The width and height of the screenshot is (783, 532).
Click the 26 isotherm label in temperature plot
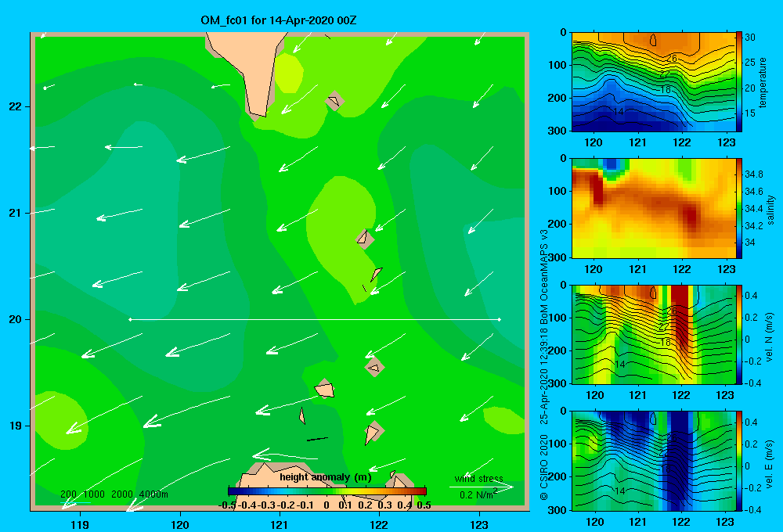click(x=672, y=59)
